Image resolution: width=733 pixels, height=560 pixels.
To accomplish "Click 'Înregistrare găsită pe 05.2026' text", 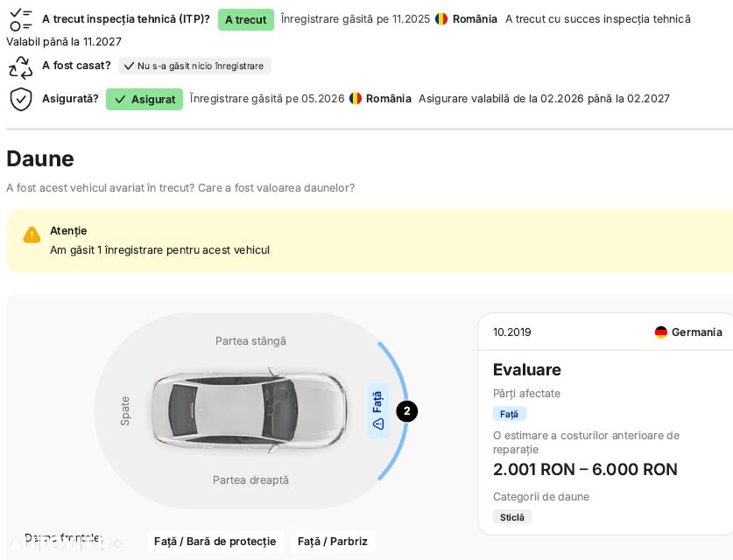I will point(267,99).
